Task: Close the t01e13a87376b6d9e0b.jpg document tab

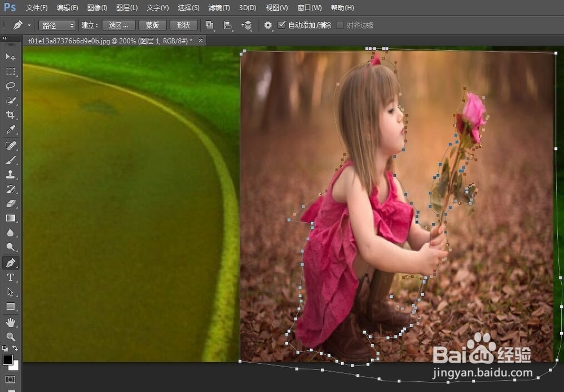Action: (201, 41)
